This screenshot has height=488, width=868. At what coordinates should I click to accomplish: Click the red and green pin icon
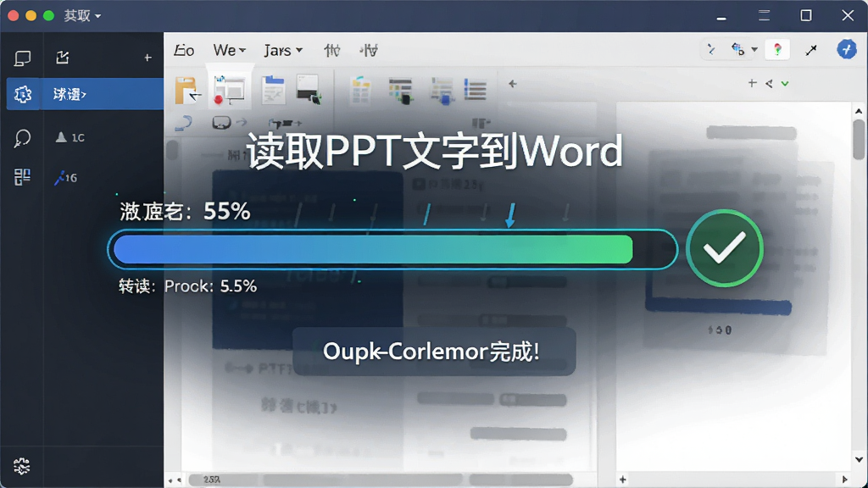[777, 50]
